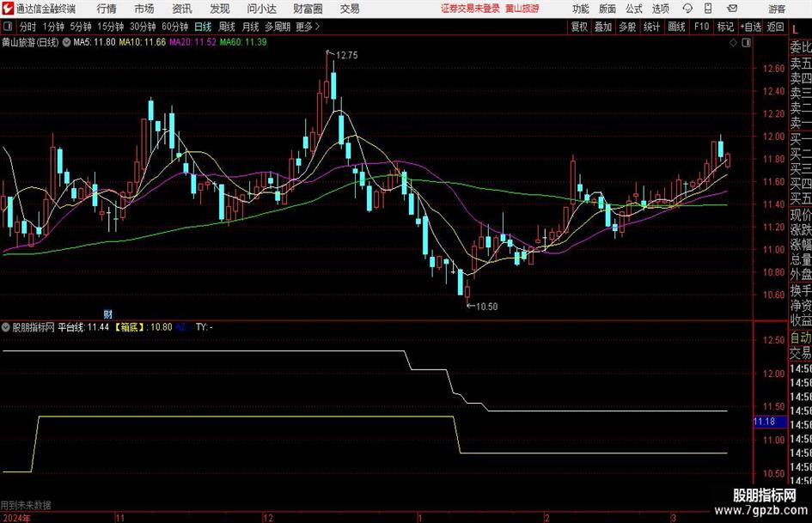Click the diamond icon above the chart

pos(733,43)
